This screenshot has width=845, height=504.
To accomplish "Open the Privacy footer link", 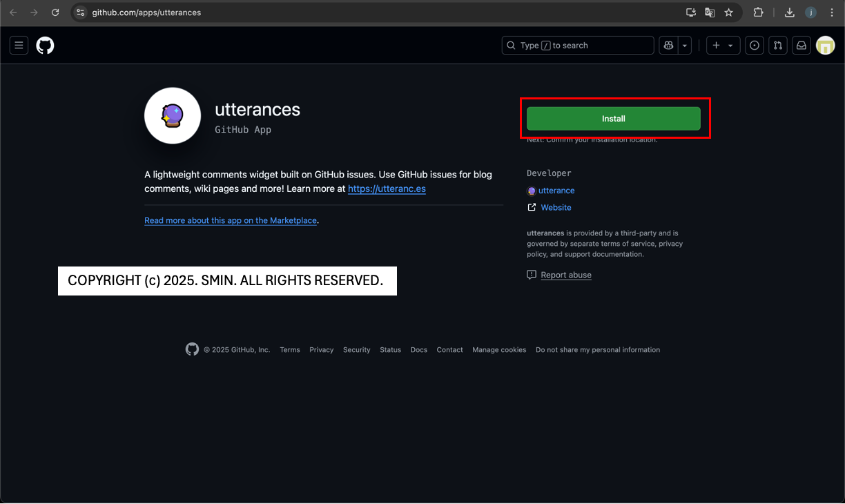I will 322,350.
